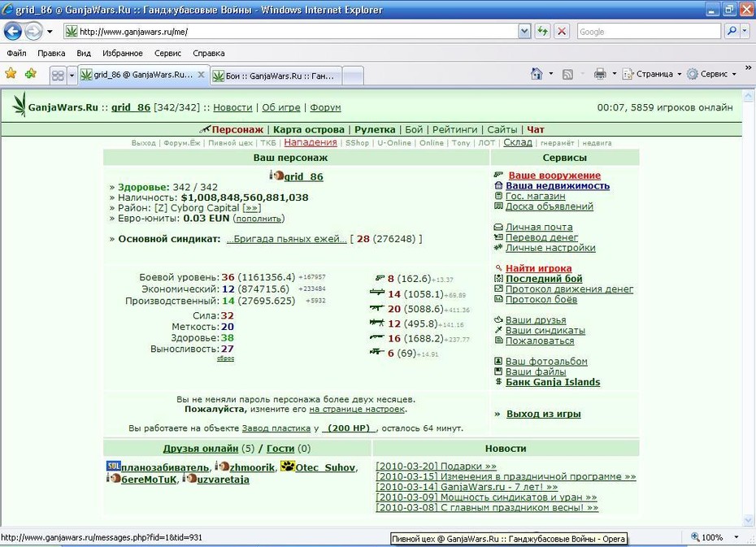Expand the address bar history dropdown

click(x=524, y=32)
